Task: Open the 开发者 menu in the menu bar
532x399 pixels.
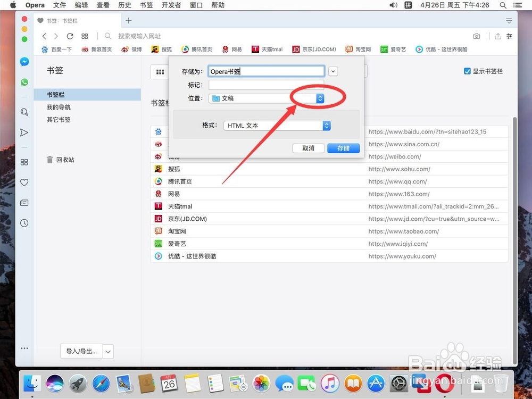Action: (x=171, y=5)
